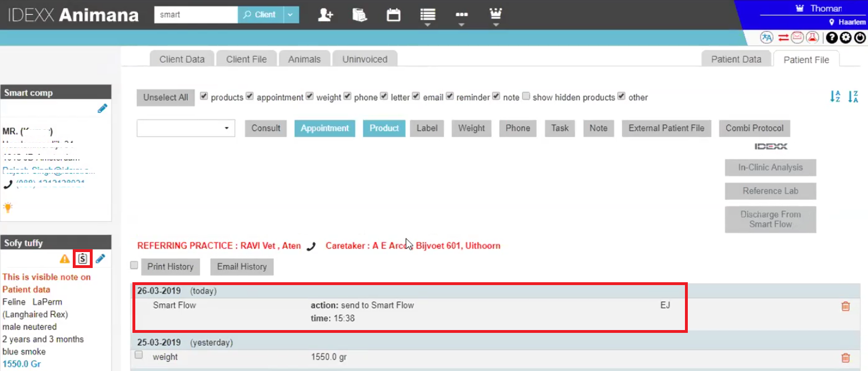Call referring practice phone icon

(x=311, y=246)
